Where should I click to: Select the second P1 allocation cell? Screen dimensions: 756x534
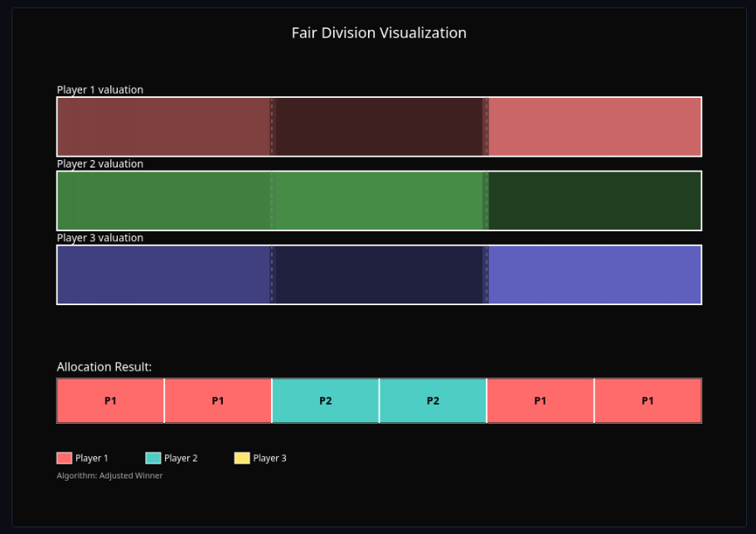click(x=218, y=400)
